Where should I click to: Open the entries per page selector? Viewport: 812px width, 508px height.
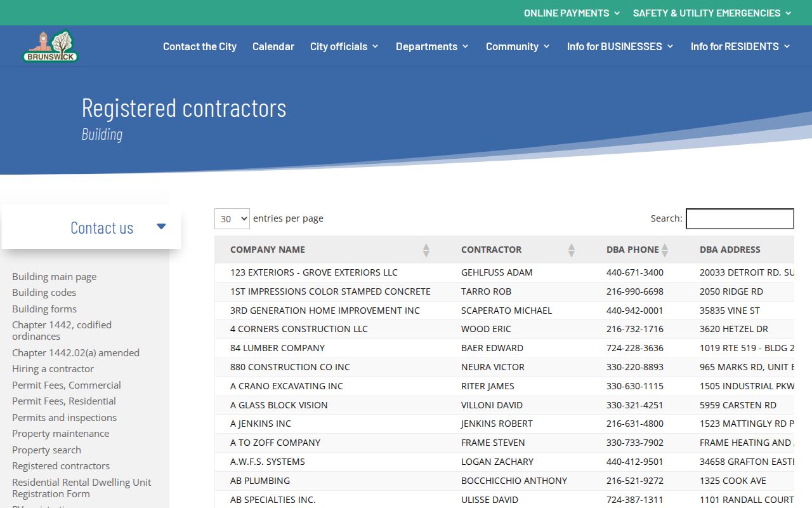point(232,218)
